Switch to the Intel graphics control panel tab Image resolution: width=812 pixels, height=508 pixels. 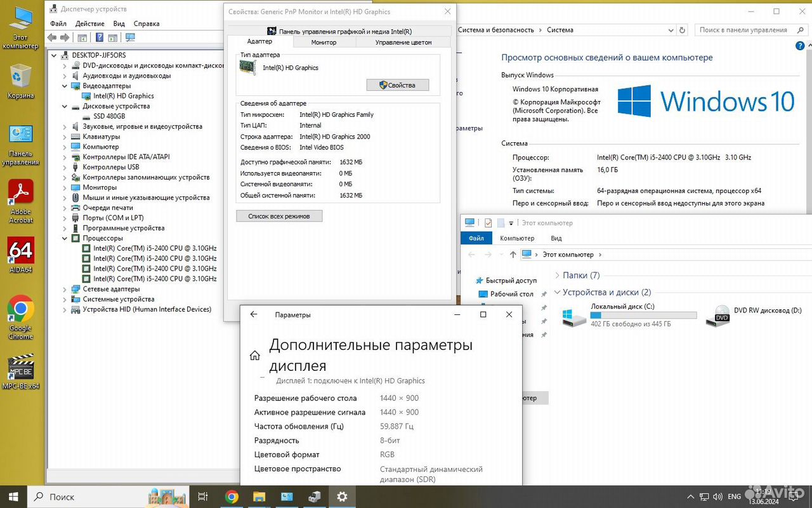tap(339, 31)
